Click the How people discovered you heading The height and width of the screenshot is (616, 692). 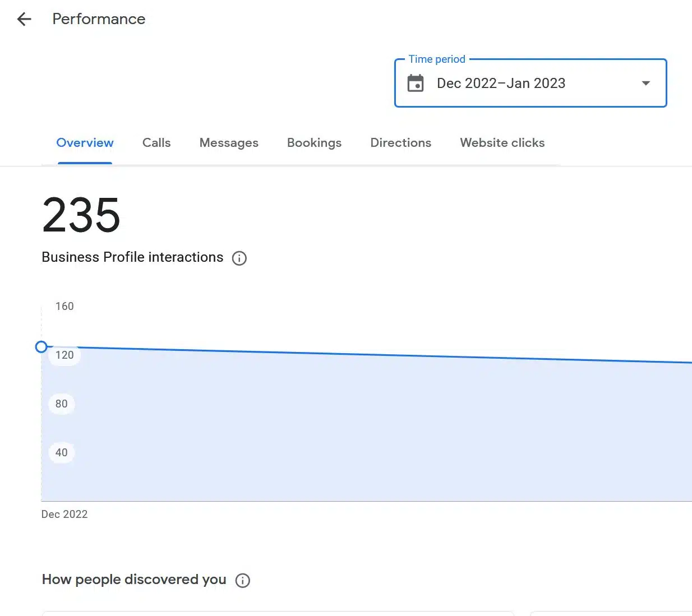click(134, 580)
